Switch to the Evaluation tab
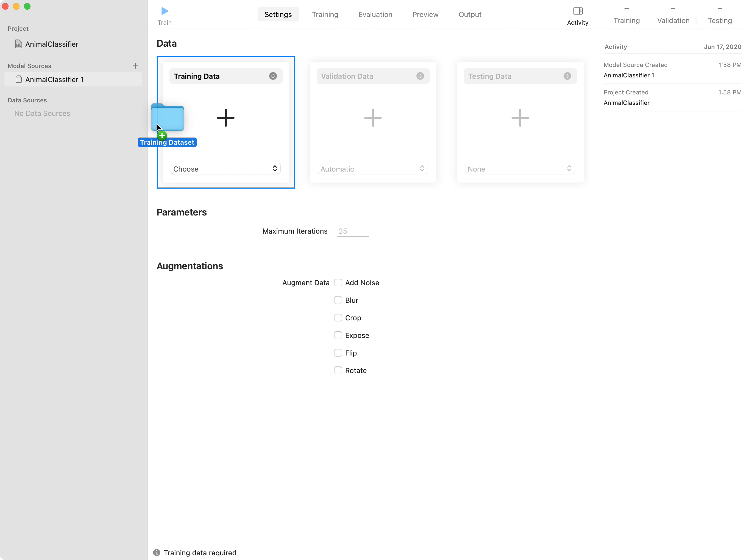The image size is (747, 560). (375, 14)
